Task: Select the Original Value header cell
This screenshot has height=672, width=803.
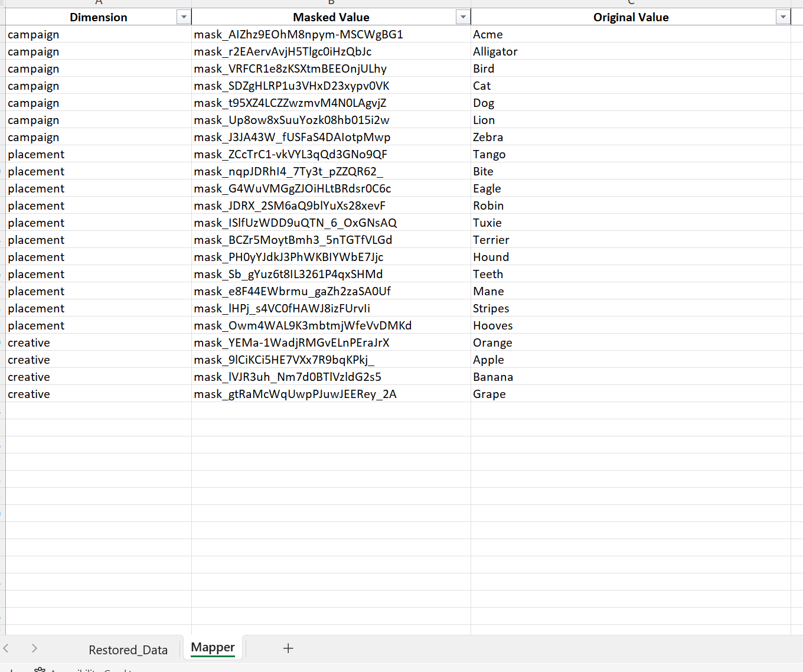Action: pyautogui.click(x=631, y=17)
